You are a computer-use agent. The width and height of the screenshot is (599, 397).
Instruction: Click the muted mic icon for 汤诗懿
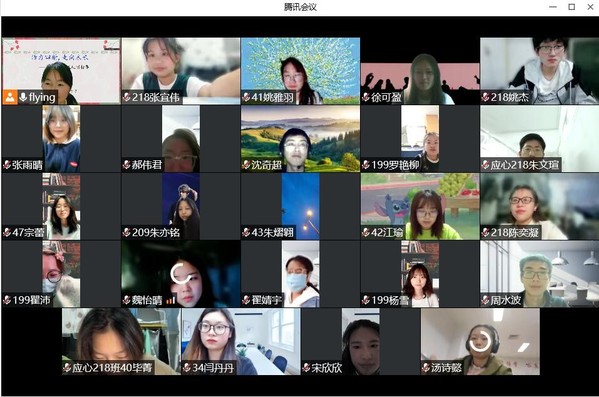tap(426, 368)
